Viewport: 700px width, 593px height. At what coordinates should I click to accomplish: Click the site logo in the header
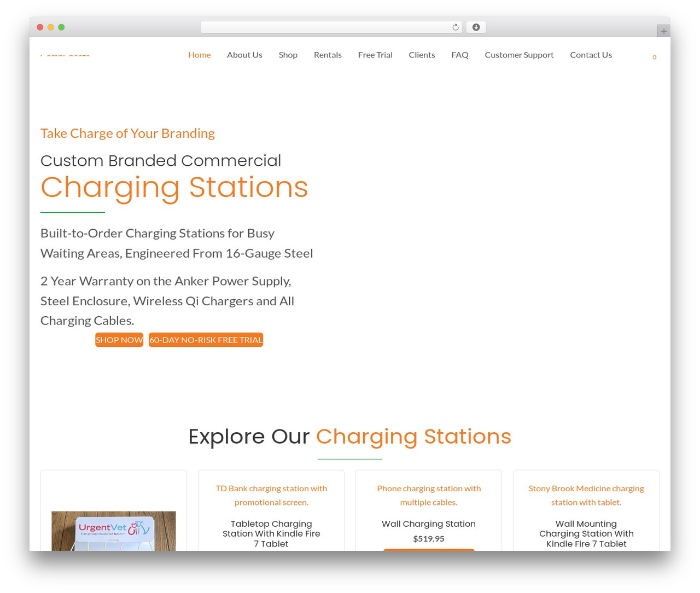(x=65, y=55)
